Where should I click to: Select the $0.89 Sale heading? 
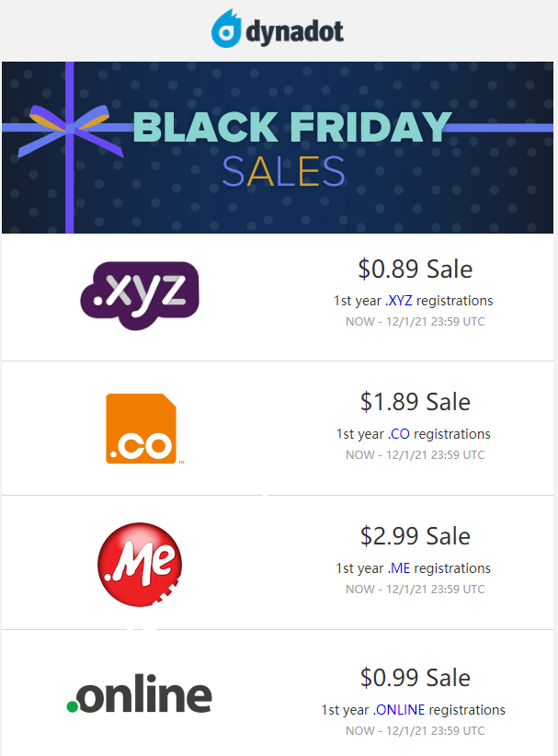415,269
